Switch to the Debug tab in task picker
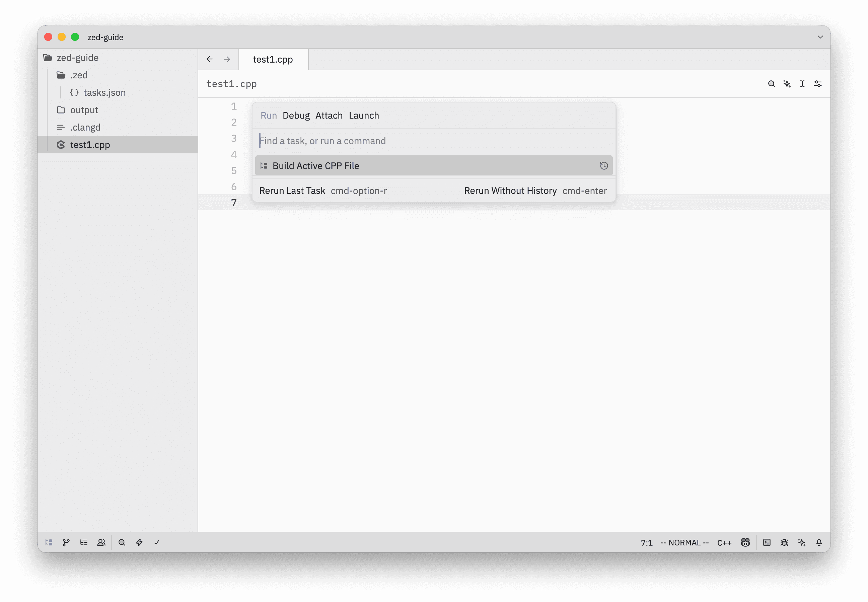Image resolution: width=868 pixels, height=602 pixels. (296, 116)
